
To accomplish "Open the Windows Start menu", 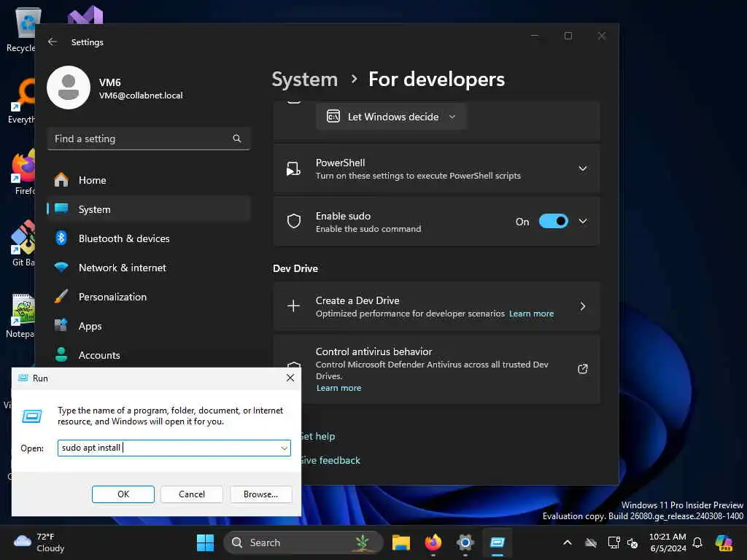I will pos(205,542).
